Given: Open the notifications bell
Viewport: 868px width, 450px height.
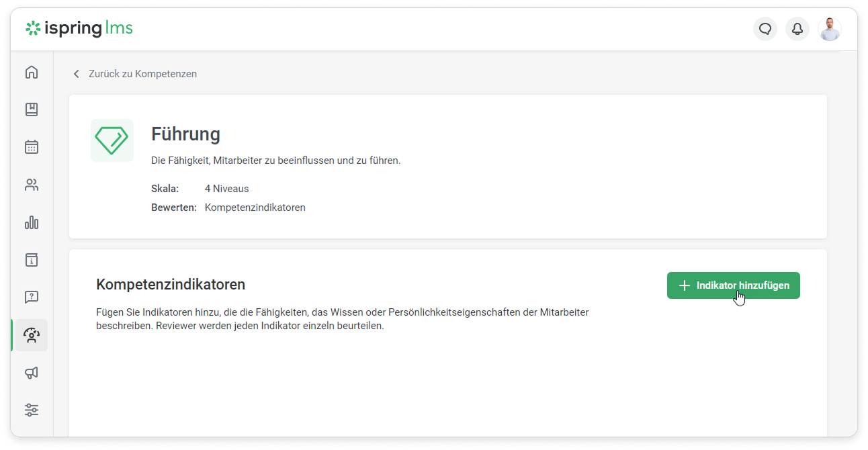Looking at the screenshot, I should point(797,29).
